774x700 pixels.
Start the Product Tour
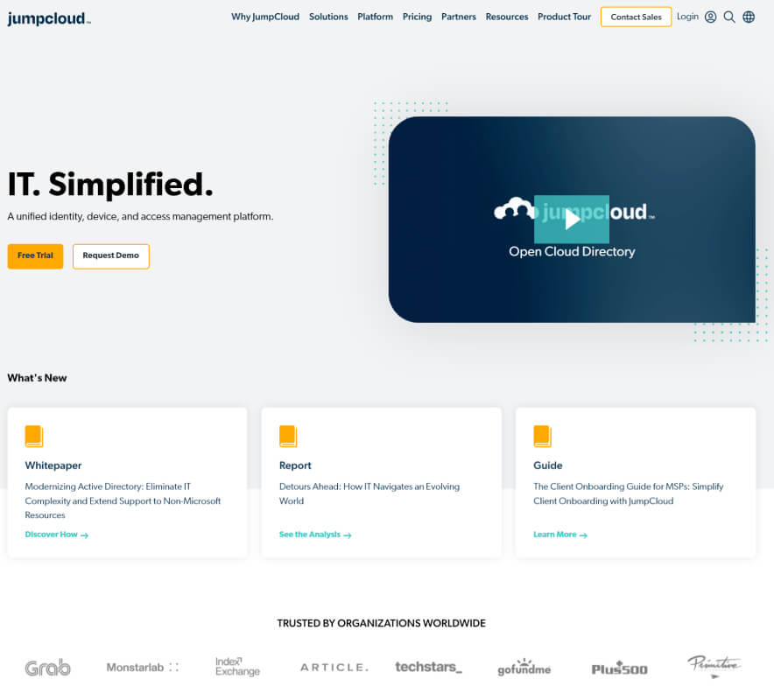pos(564,17)
